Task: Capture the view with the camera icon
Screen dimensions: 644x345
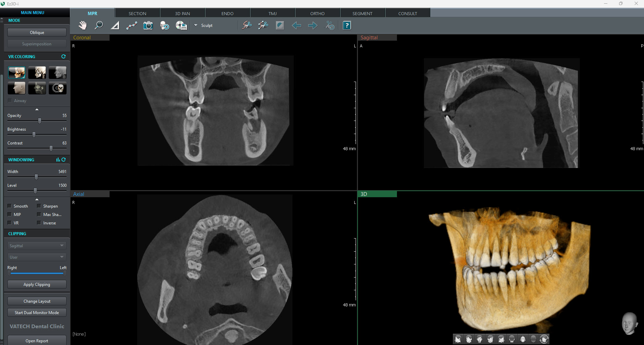Action: click(148, 26)
